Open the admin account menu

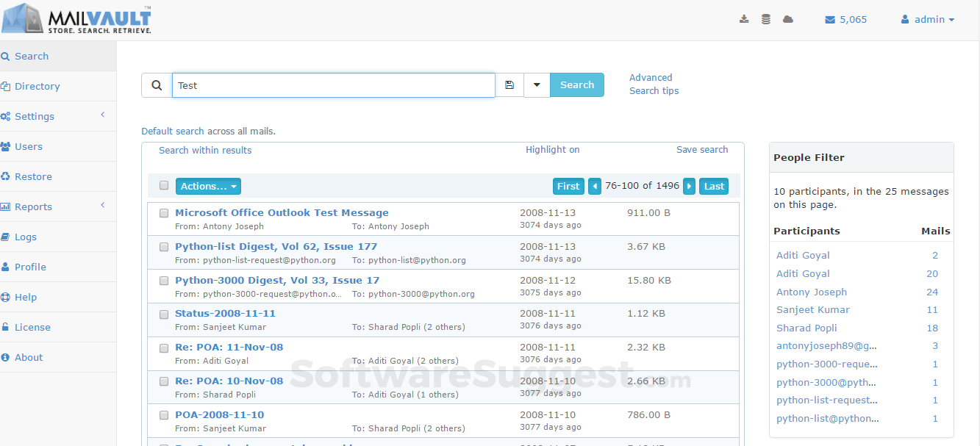(928, 19)
